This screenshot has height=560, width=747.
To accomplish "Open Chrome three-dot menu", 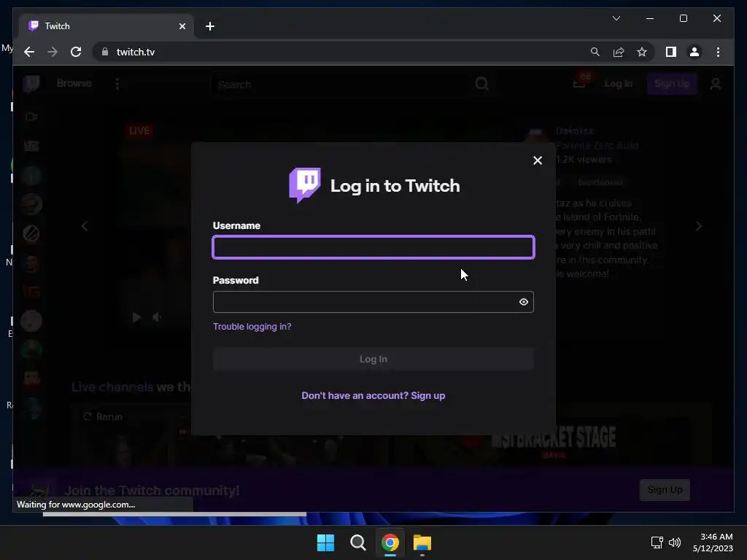I will (718, 52).
